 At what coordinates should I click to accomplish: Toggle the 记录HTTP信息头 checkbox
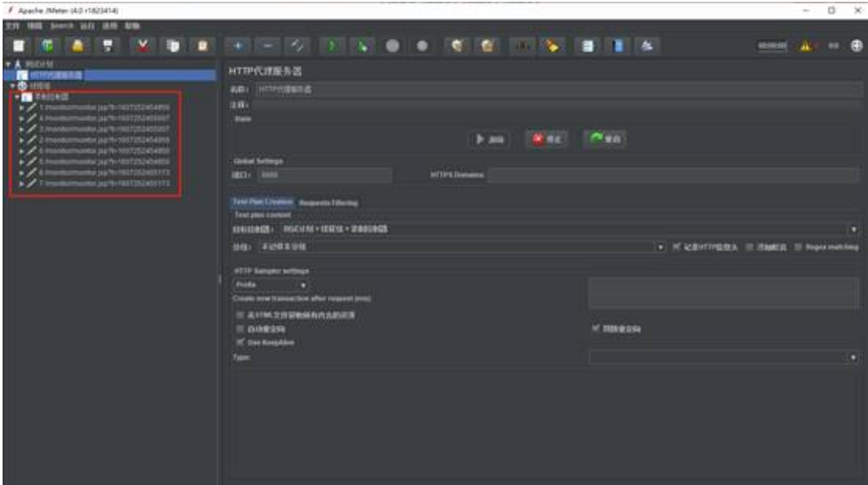click(676, 247)
